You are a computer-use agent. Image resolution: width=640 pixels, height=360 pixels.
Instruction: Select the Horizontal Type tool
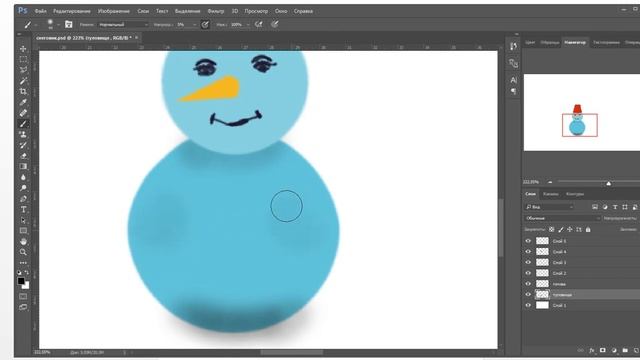23,209
